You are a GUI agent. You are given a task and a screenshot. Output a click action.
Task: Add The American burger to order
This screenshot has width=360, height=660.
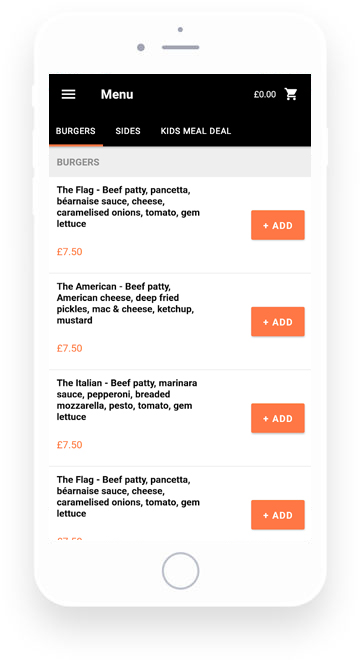coord(278,322)
